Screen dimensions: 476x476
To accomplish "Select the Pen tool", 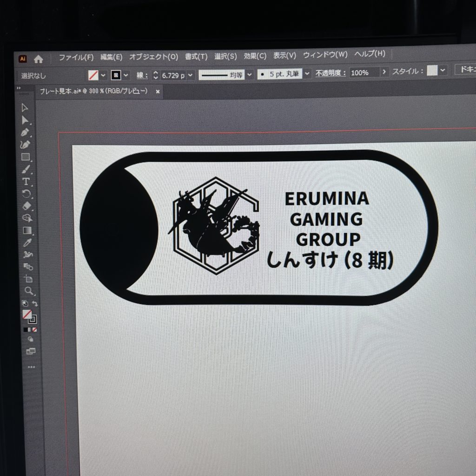I will (x=26, y=132).
